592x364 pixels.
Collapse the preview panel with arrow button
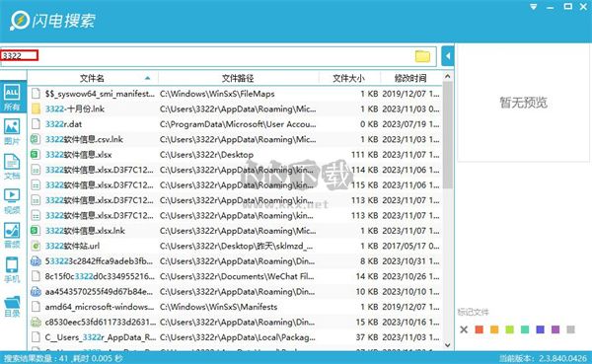tap(447, 56)
